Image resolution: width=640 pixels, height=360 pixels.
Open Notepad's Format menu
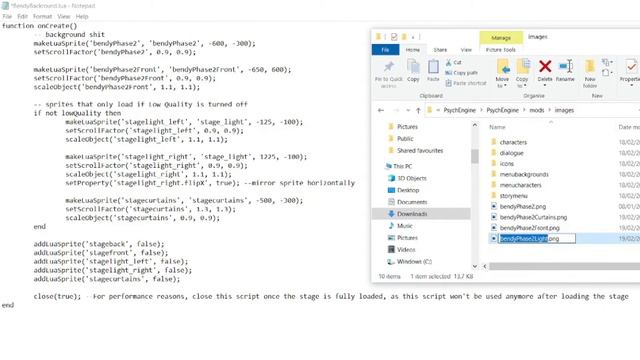click(42, 16)
